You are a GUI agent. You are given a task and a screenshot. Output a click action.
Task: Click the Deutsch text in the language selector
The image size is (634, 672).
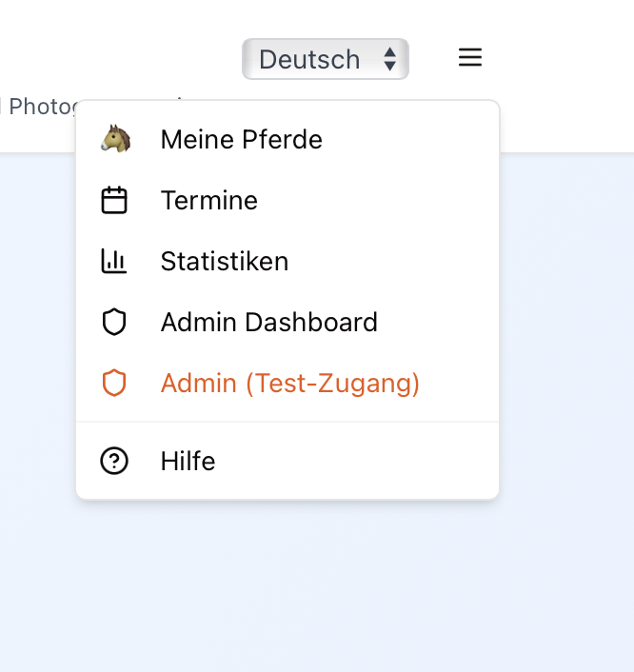(x=308, y=59)
